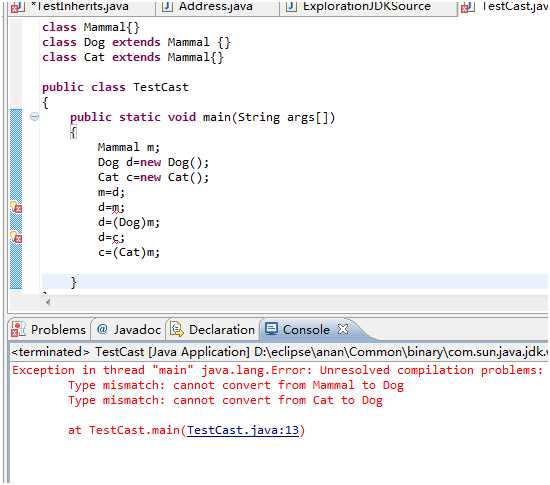Click the editor horizontal scrollbar left arrow
This screenshot has width=550, height=485.
tap(48, 302)
